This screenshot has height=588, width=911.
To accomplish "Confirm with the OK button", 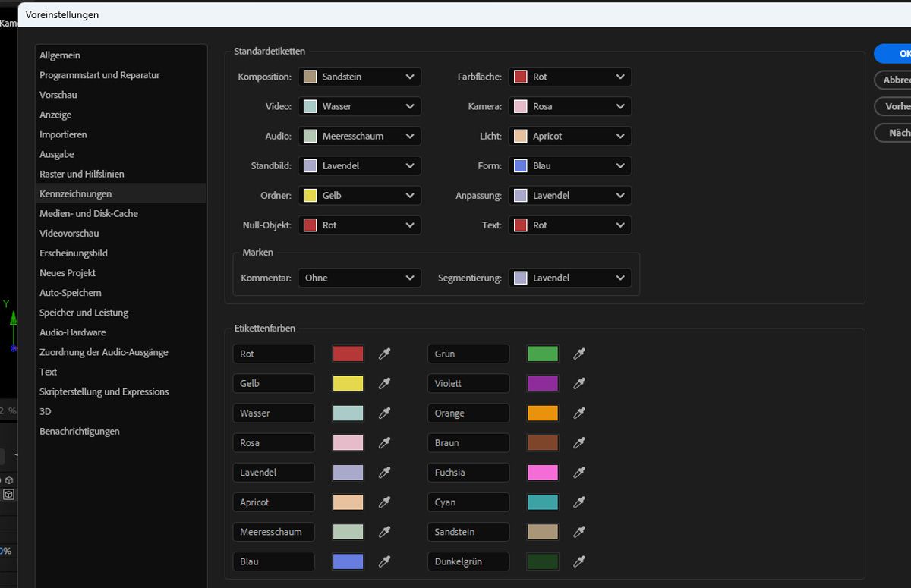I will [894, 54].
